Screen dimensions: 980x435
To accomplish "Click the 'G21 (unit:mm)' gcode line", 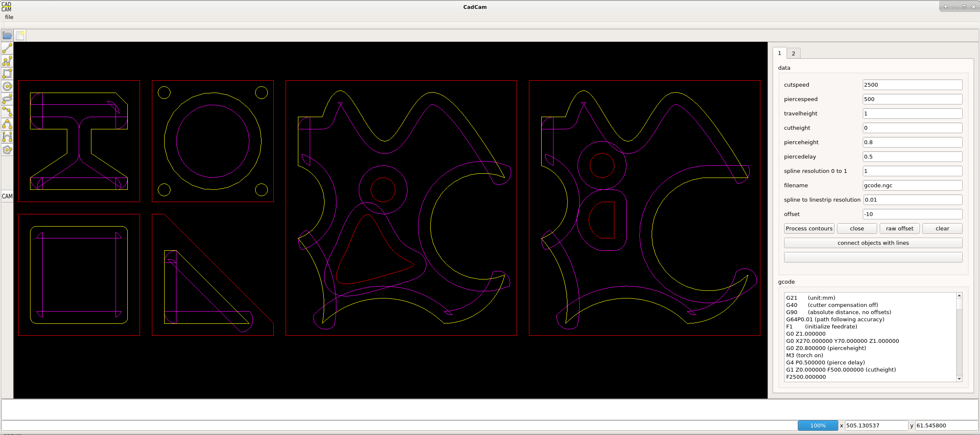I will point(810,298).
